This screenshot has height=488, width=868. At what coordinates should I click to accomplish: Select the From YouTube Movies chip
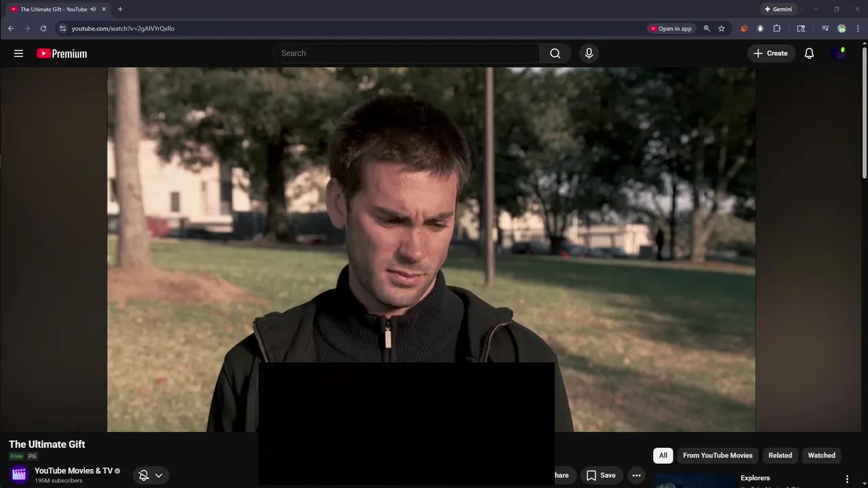tap(717, 455)
